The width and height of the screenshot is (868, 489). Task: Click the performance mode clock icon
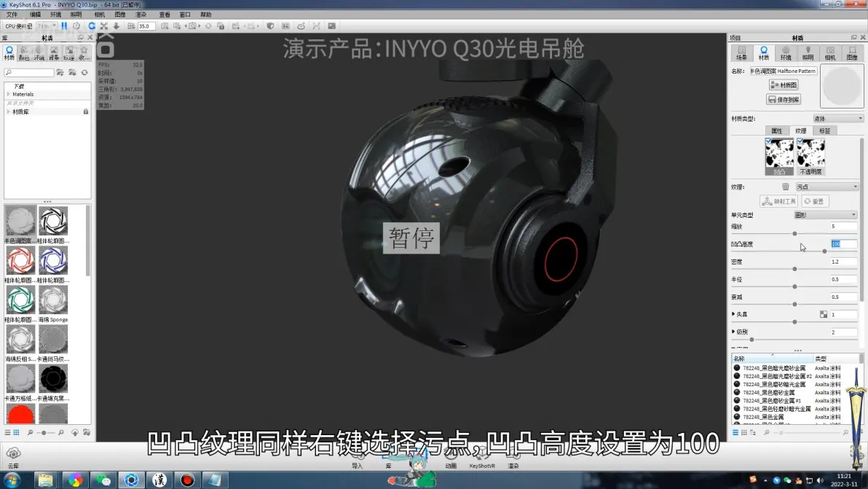pyautogui.click(x=76, y=26)
